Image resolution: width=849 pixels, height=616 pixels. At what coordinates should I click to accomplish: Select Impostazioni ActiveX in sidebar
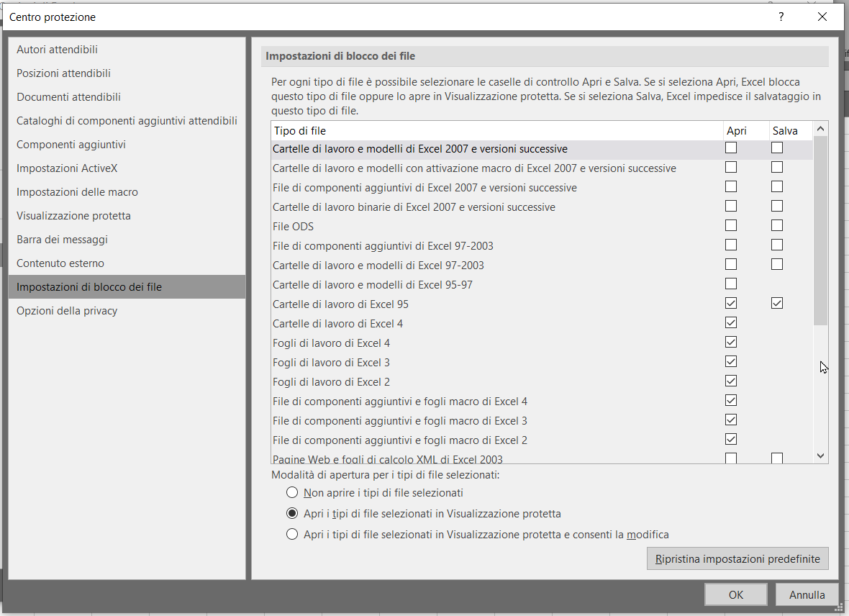(x=127, y=168)
